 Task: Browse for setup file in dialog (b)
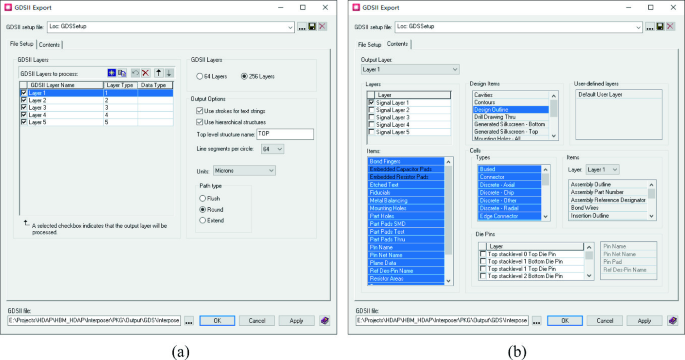tap(650, 27)
